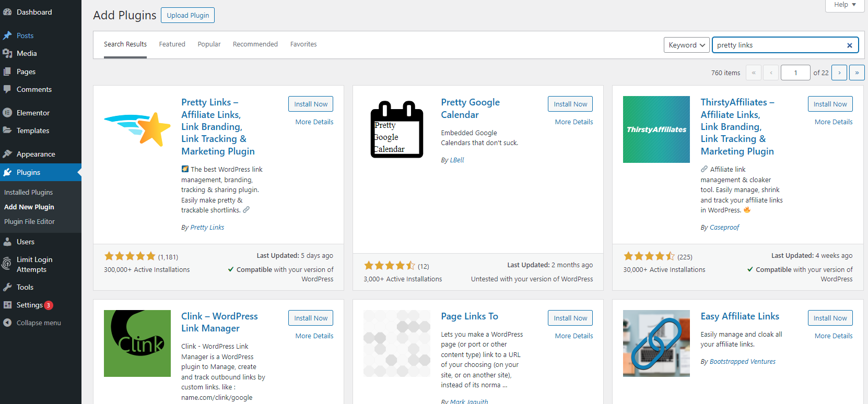The height and width of the screenshot is (404, 868).
Task: Install Pretty Google Calendar plugin
Action: click(x=570, y=104)
